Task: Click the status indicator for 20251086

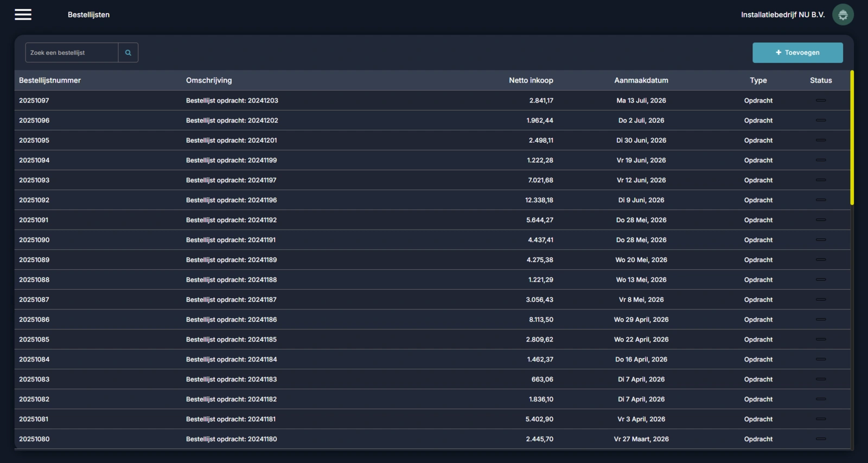Action: (821, 319)
